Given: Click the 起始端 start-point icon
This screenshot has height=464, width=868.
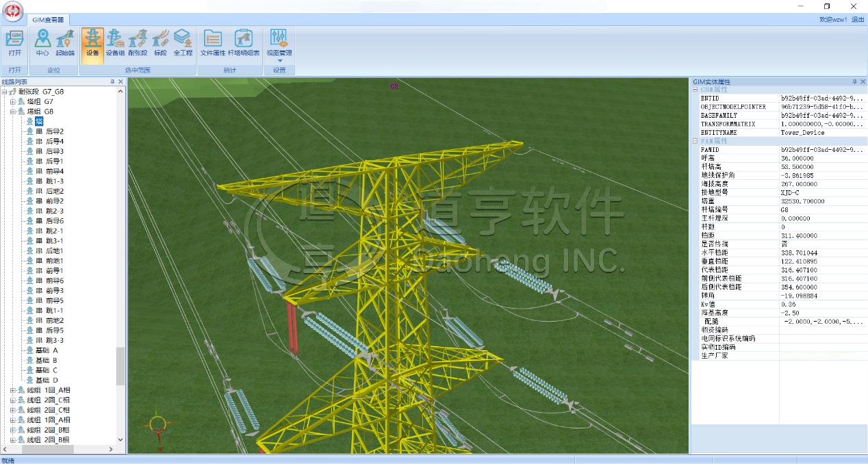Looking at the screenshot, I should pyautogui.click(x=65, y=42).
